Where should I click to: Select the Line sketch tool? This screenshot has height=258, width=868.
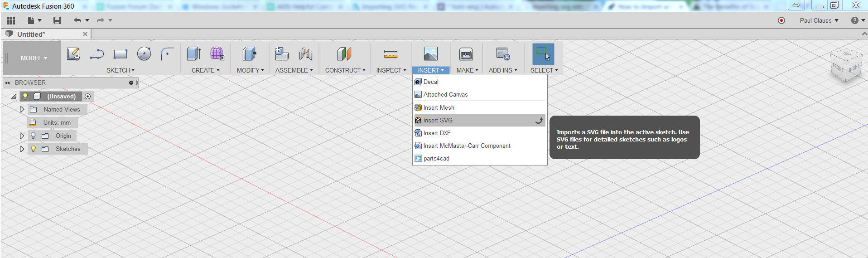(x=97, y=54)
